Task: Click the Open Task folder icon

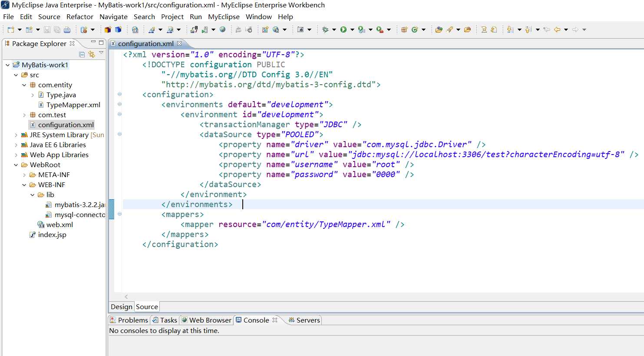Action: click(x=467, y=30)
